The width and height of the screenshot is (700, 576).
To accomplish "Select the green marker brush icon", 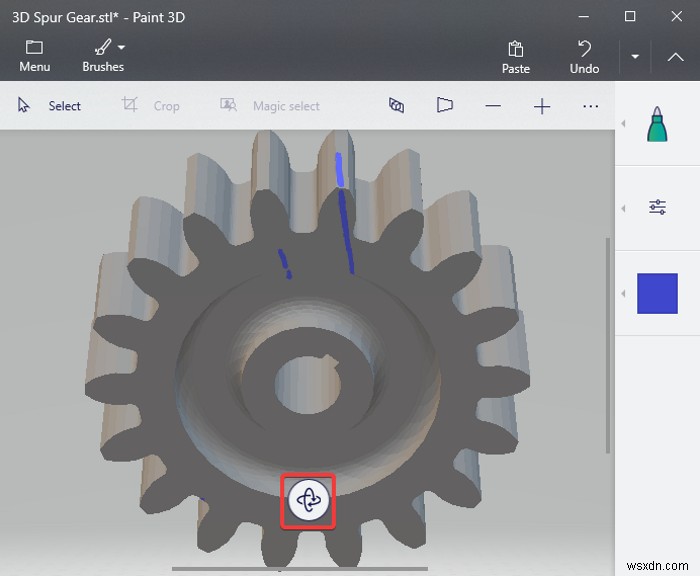I will [657, 124].
